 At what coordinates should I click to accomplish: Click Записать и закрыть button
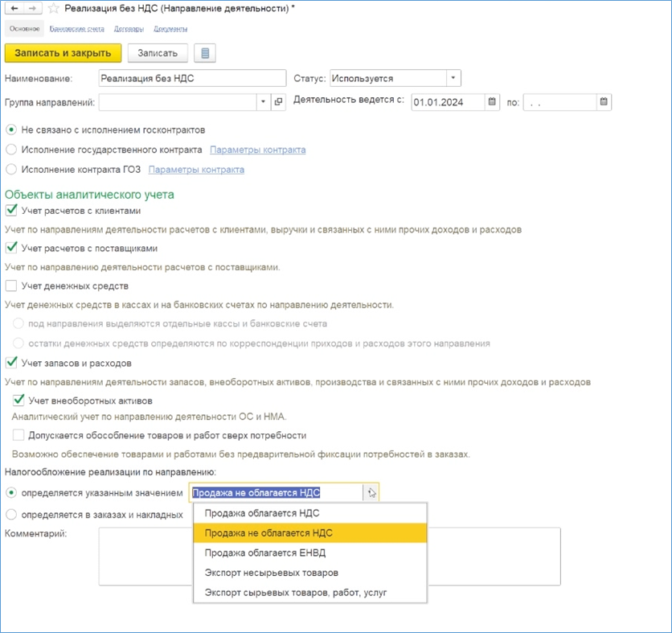click(63, 53)
